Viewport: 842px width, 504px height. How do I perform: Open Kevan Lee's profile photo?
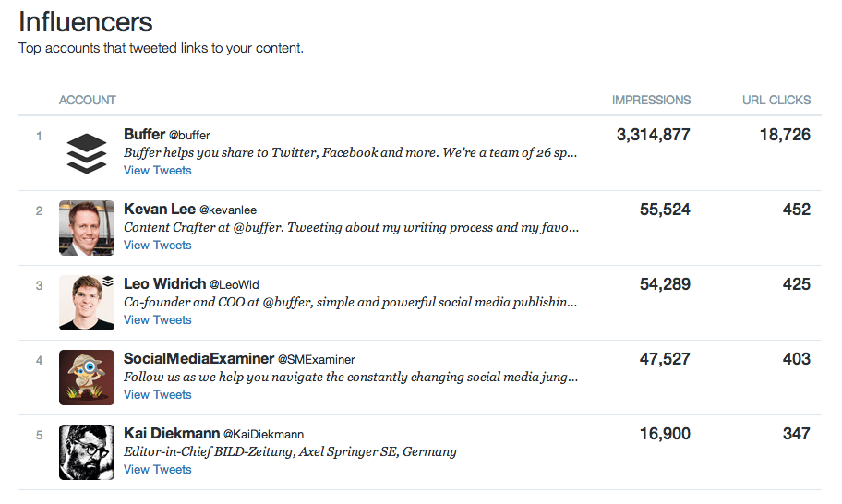tap(87, 228)
